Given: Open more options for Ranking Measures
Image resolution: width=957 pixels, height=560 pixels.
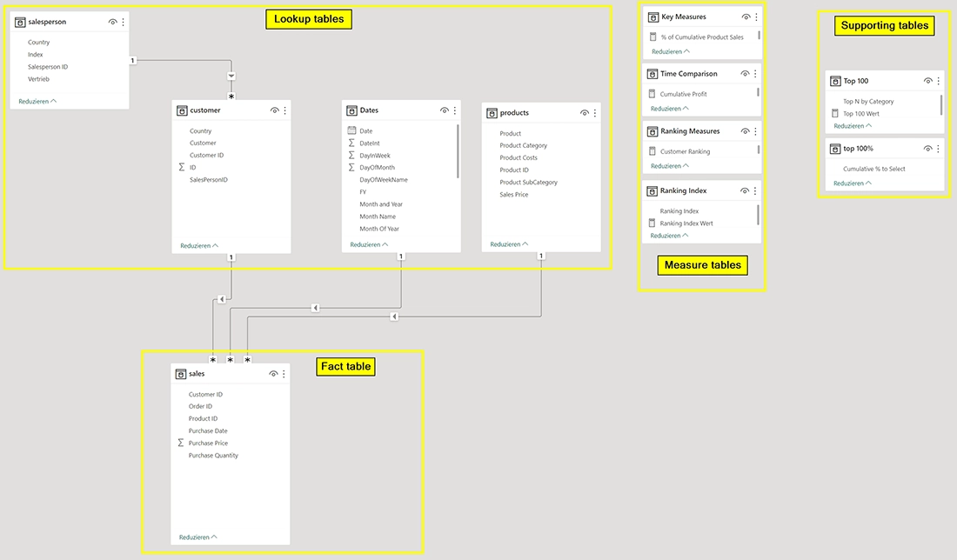Looking at the screenshot, I should [x=755, y=131].
